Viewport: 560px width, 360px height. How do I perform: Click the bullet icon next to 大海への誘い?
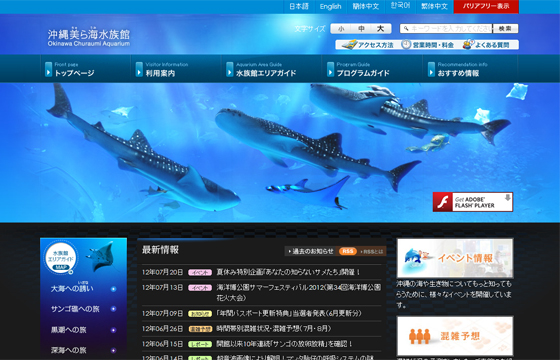tap(114, 289)
